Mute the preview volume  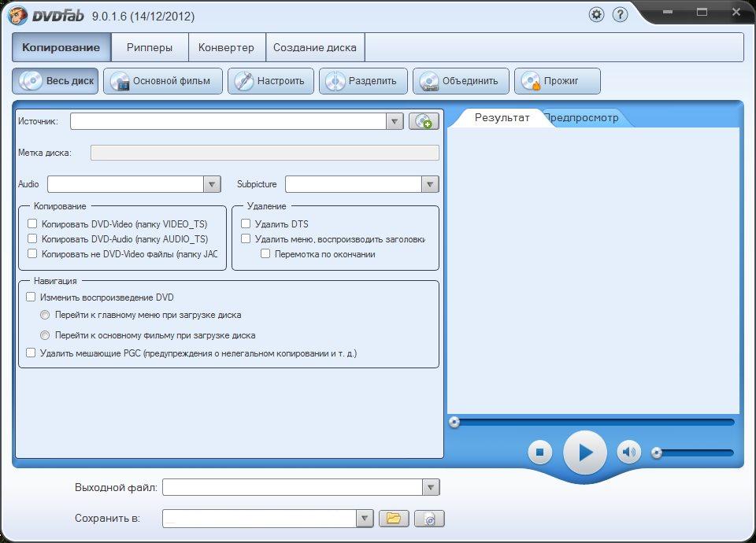point(628,452)
